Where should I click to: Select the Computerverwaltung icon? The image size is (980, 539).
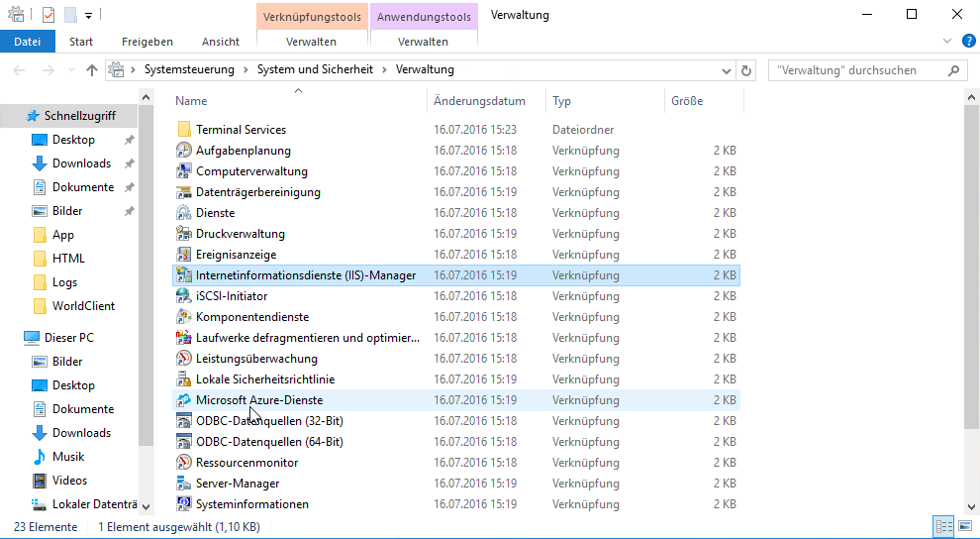point(183,171)
